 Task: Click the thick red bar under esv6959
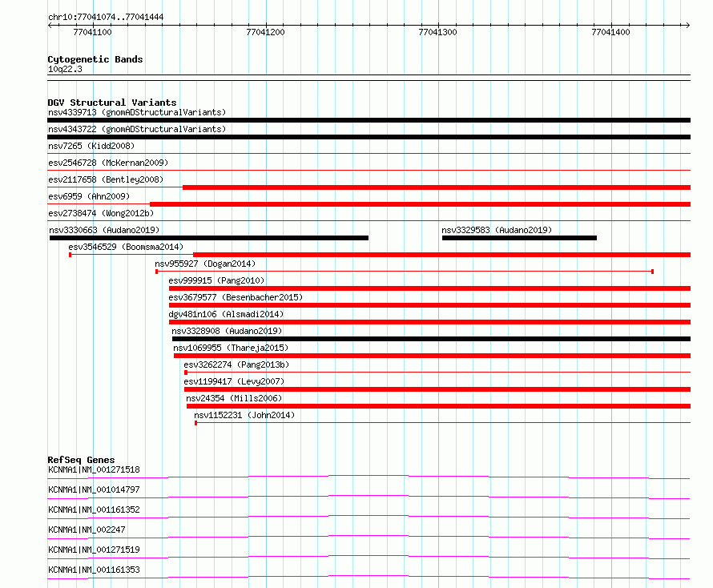pos(420,204)
